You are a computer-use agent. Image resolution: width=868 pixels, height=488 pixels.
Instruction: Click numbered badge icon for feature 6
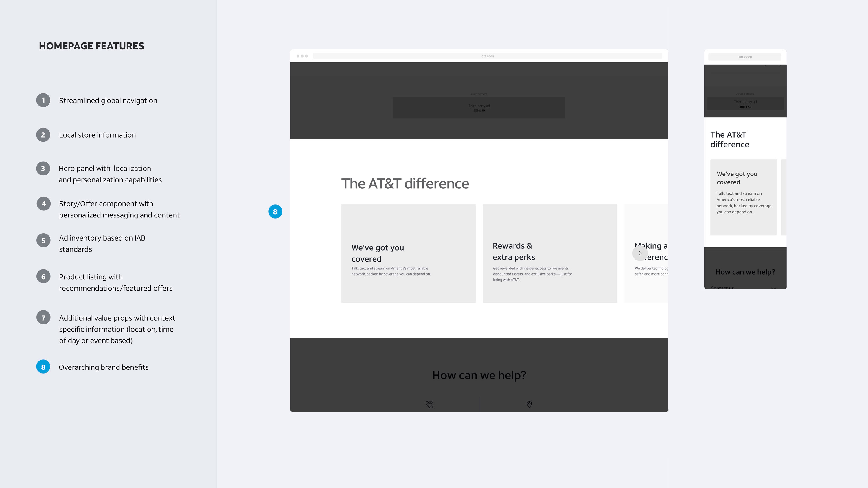43,276
